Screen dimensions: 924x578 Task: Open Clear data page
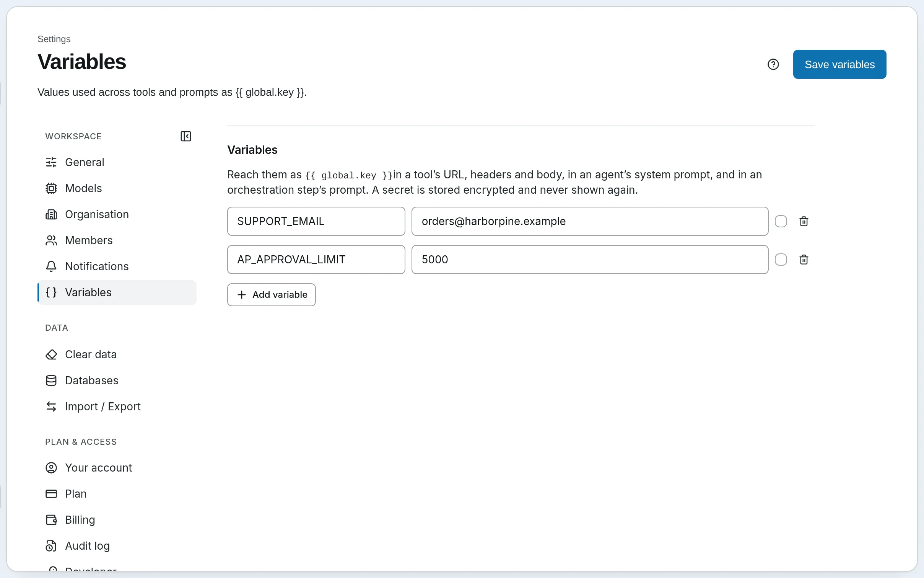[117, 354]
